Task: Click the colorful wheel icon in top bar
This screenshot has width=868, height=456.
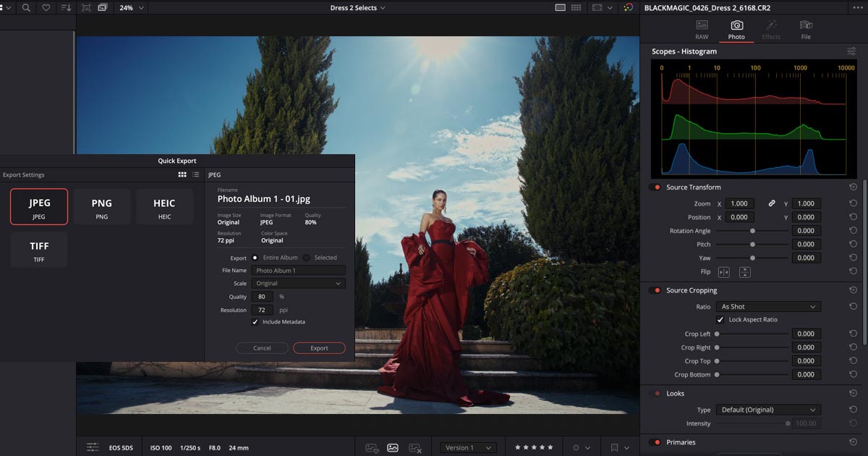Action: (x=628, y=7)
